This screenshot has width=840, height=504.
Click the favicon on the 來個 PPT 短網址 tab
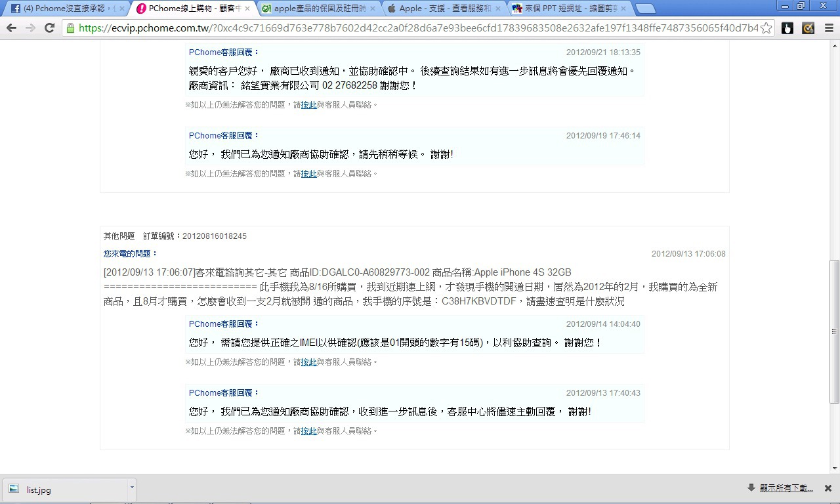click(x=517, y=9)
